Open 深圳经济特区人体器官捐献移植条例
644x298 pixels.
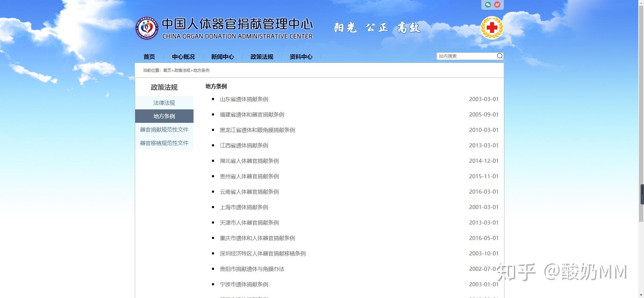pyautogui.click(x=263, y=254)
